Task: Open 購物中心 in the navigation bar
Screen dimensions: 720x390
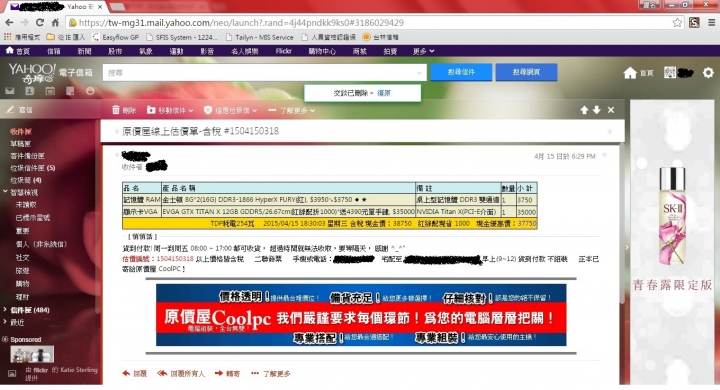Action: [322, 51]
